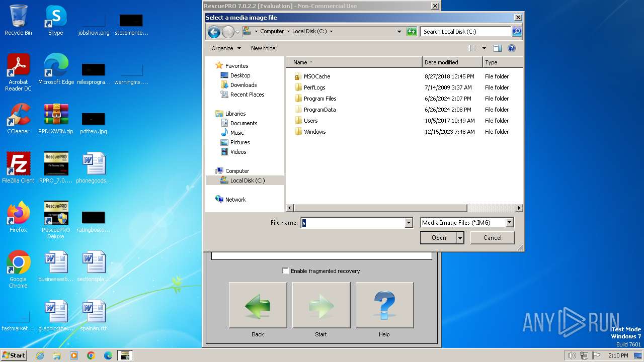Open Skype desktop shortcut
The image size is (644, 362).
click(56, 20)
